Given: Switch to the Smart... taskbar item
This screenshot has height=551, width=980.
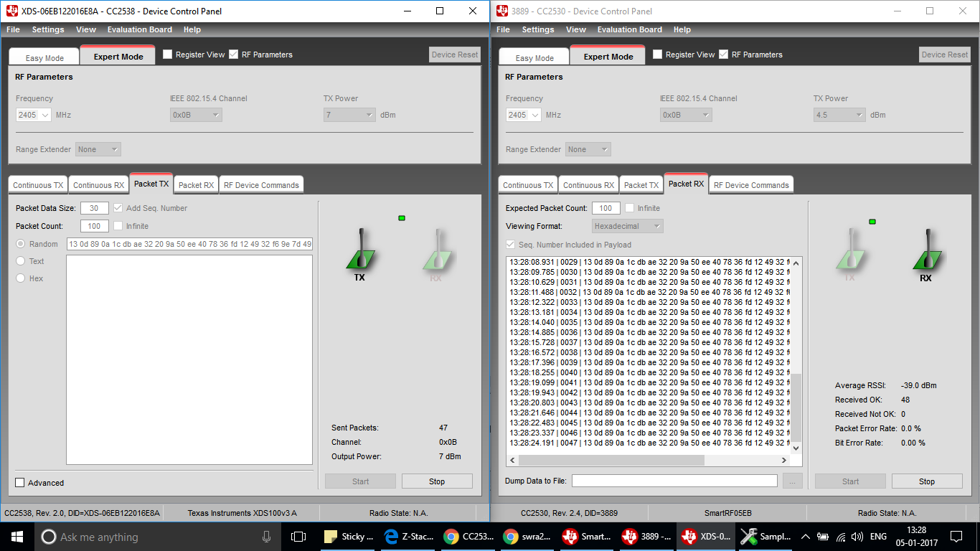Looking at the screenshot, I should [587, 537].
